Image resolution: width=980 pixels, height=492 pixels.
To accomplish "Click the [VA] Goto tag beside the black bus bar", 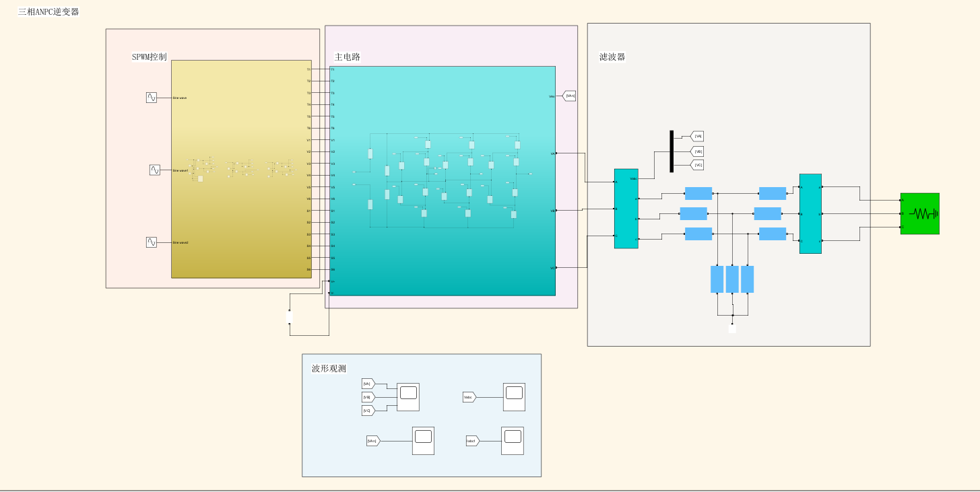I will 698,136.
